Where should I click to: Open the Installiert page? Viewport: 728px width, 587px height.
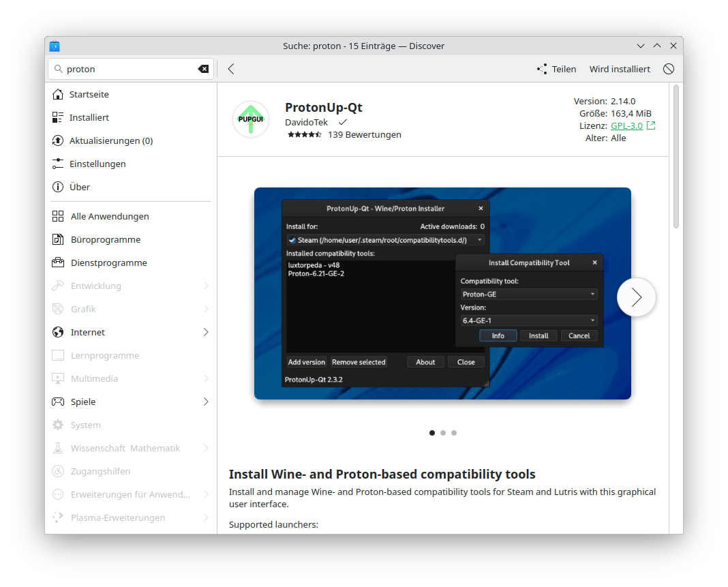pyautogui.click(x=131, y=117)
